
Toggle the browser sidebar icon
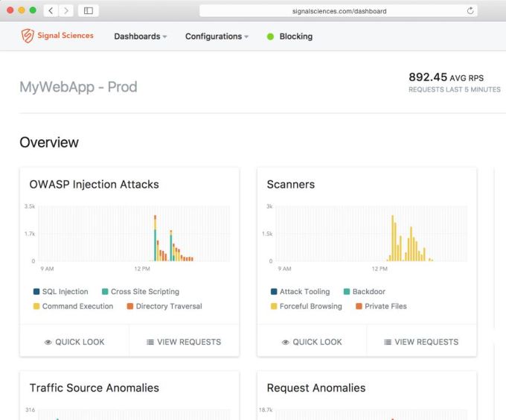[89, 11]
